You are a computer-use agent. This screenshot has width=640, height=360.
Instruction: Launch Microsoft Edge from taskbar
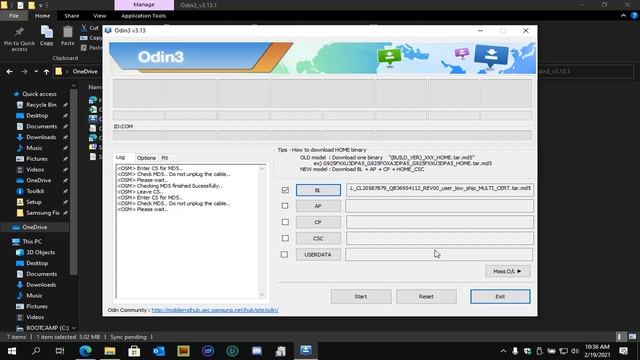85,351
